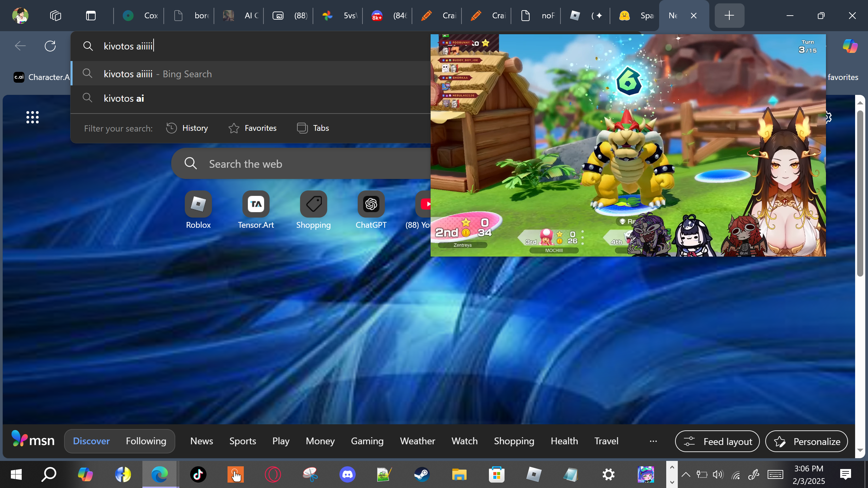Open the Gaming category
Image resolution: width=868 pixels, height=488 pixels.
[x=367, y=441]
